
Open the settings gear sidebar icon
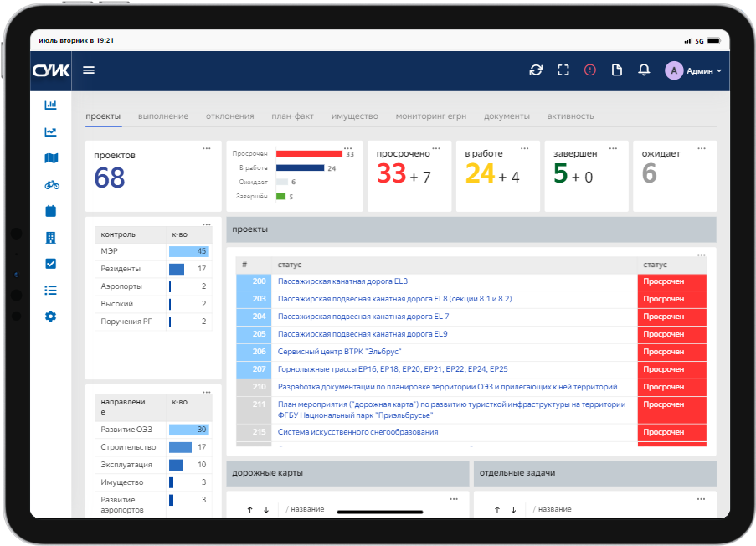click(x=50, y=317)
